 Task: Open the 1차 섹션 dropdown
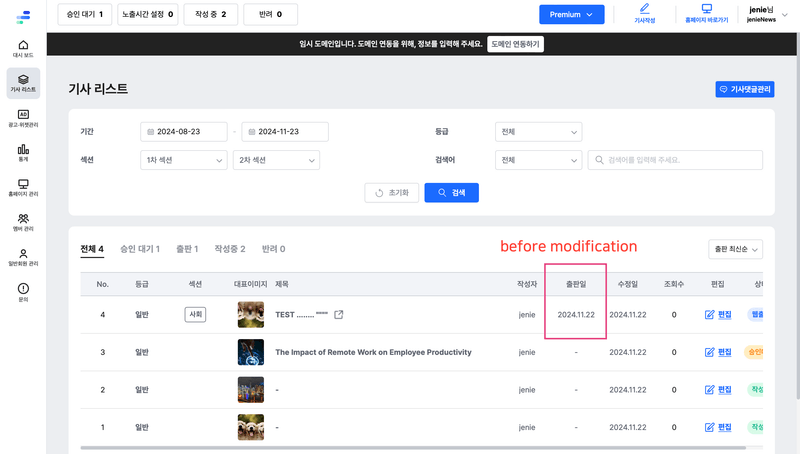(184, 160)
